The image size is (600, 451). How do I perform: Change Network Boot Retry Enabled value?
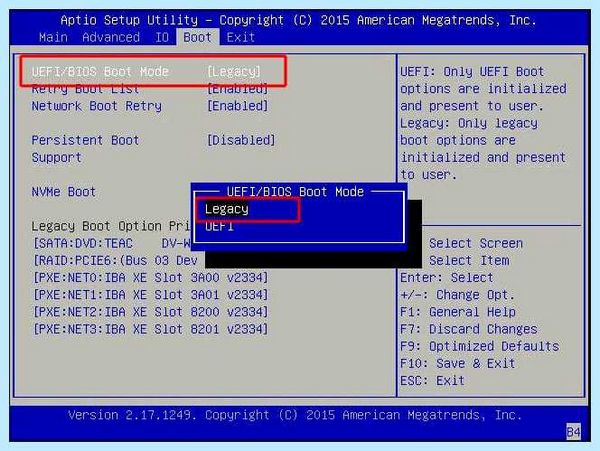click(238, 106)
